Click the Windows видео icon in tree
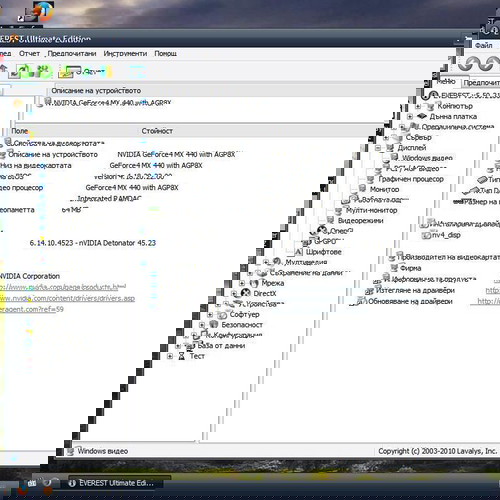500x500 pixels. [x=395, y=157]
